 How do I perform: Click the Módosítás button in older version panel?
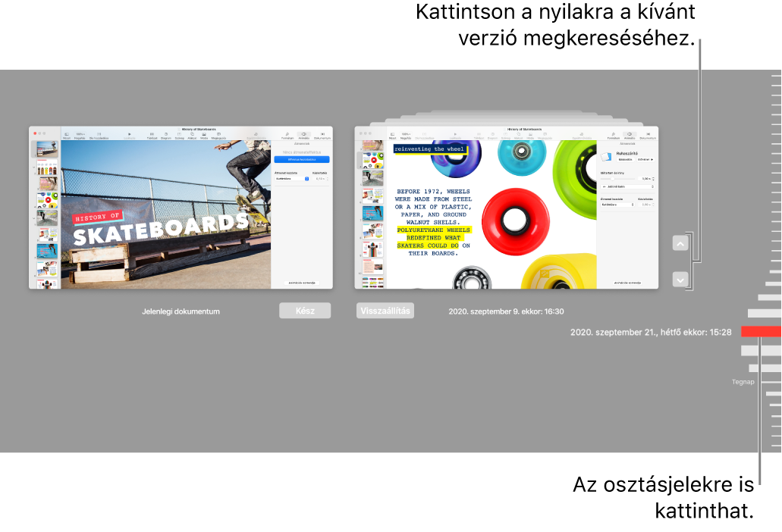coord(625,160)
